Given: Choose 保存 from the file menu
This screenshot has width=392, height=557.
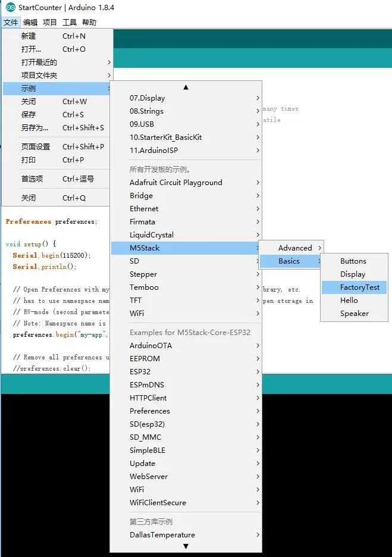Looking at the screenshot, I should tap(57, 114).
